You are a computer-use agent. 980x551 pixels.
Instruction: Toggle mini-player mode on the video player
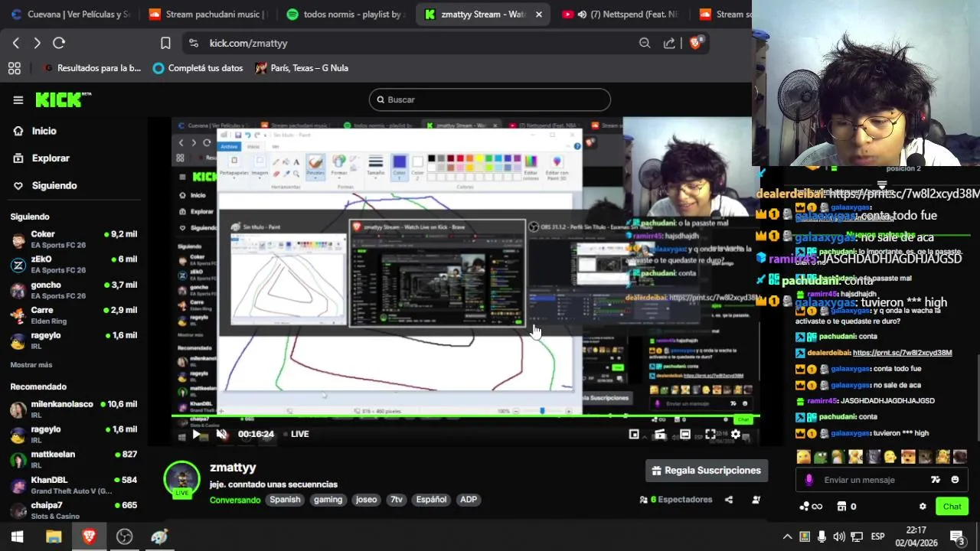634,434
